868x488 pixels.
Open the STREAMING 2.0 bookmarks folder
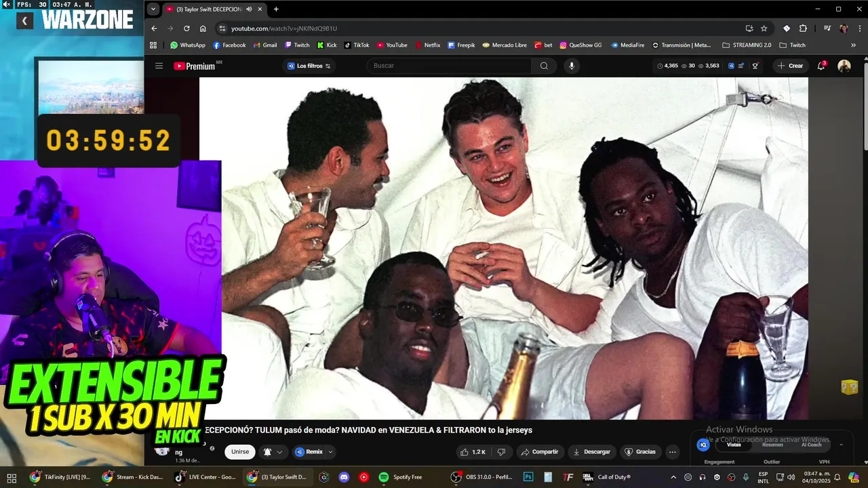click(x=747, y=45)
